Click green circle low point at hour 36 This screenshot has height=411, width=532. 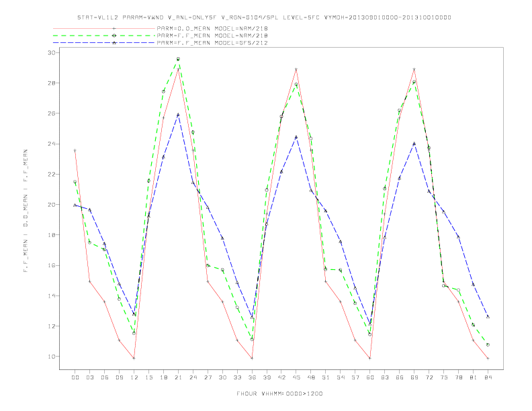tap(252, 339)
